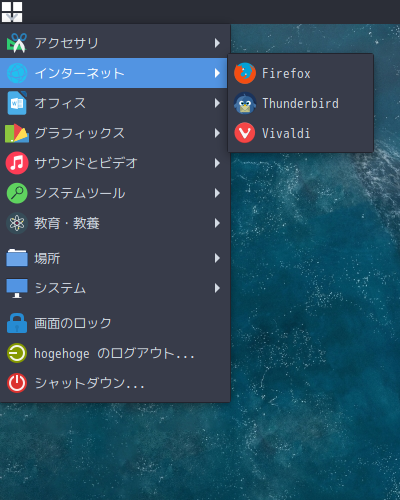This screenshot has height=500, width=400.
Task: Click the atom 教育・教養 icon
Action: [x=17, y=223]
